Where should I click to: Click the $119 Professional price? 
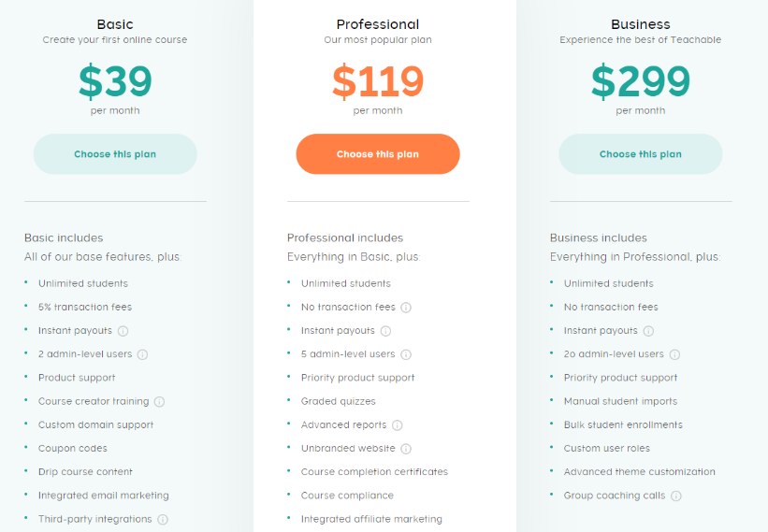coord(378,81)
